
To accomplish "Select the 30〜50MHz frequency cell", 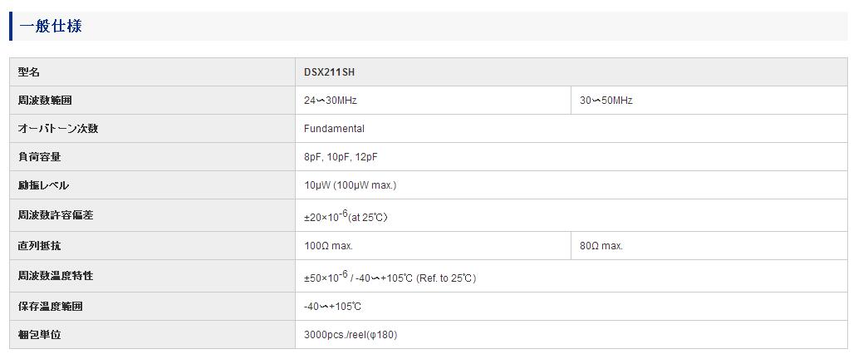I will (606, 101).
